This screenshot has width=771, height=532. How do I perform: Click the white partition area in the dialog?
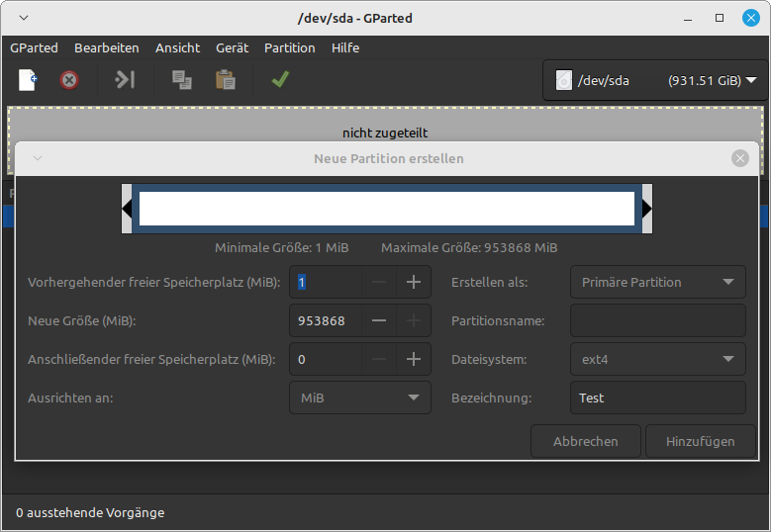click(387, 209)
